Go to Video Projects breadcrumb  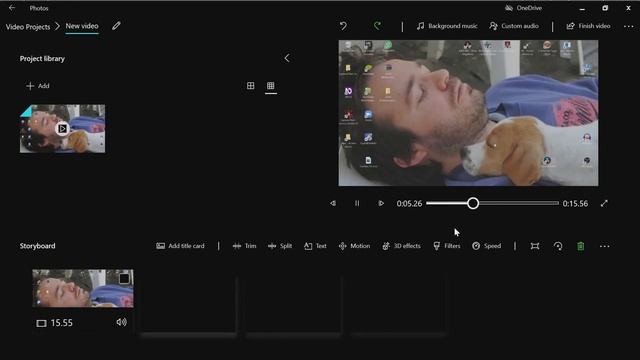(28, 27)
